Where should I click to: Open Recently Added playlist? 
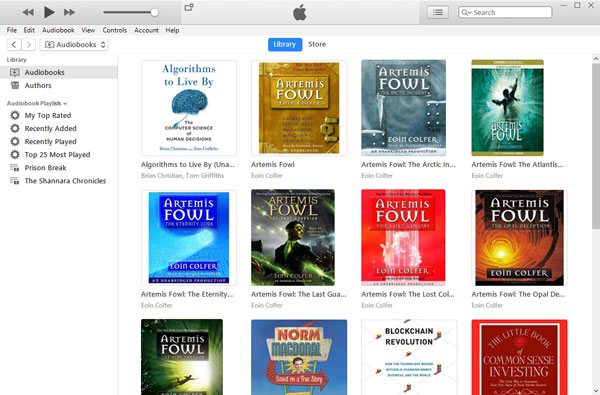pyautogui.click(x=51, y=128)
